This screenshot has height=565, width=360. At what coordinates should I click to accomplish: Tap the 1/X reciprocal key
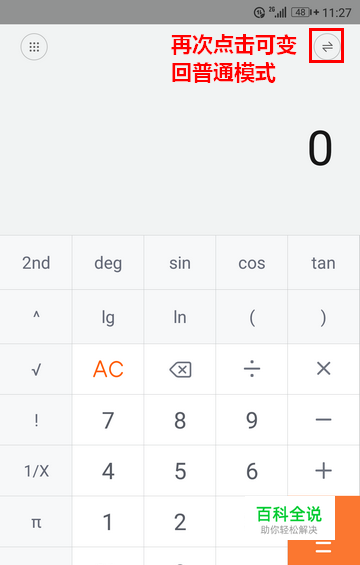pos(36,471)
